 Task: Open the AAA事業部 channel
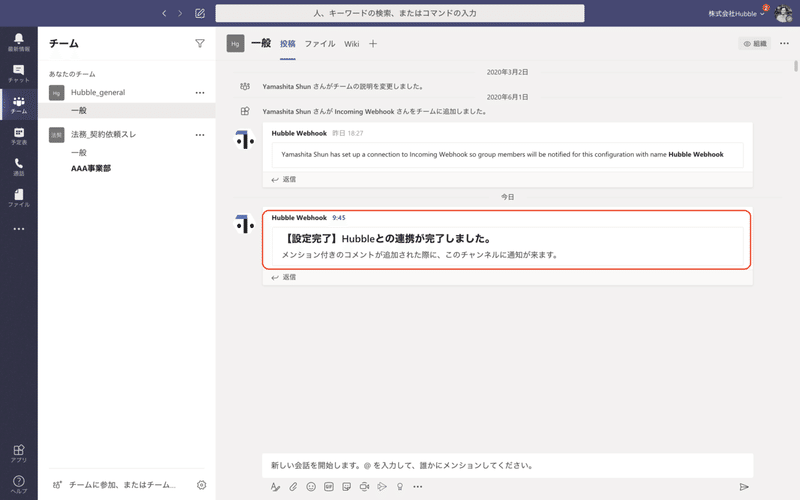[x=91, y=168]
